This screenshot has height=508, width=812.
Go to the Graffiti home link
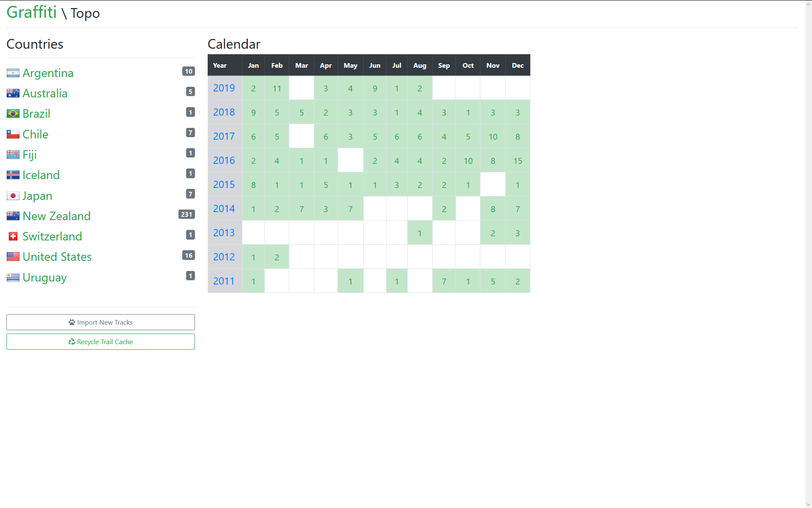[32, 12]
